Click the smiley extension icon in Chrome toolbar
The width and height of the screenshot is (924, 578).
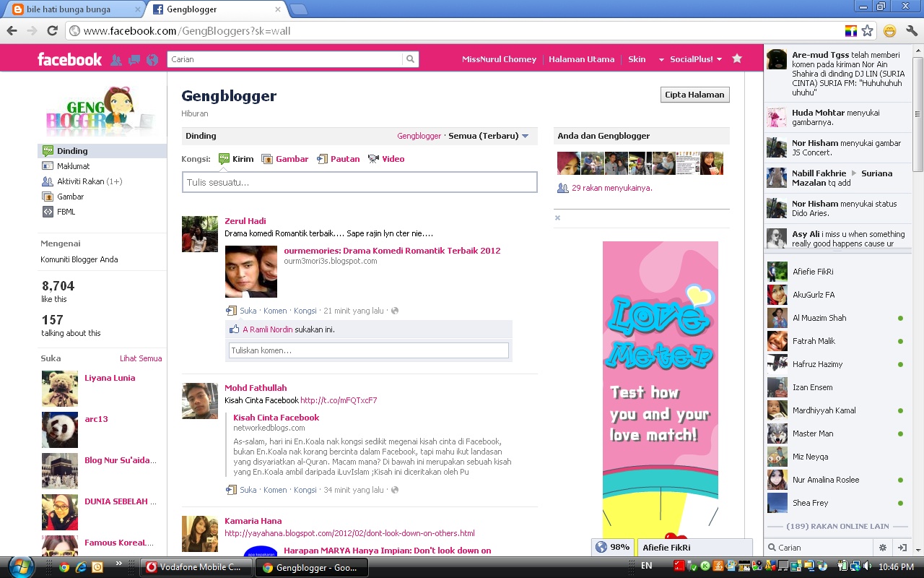[889, 31]
